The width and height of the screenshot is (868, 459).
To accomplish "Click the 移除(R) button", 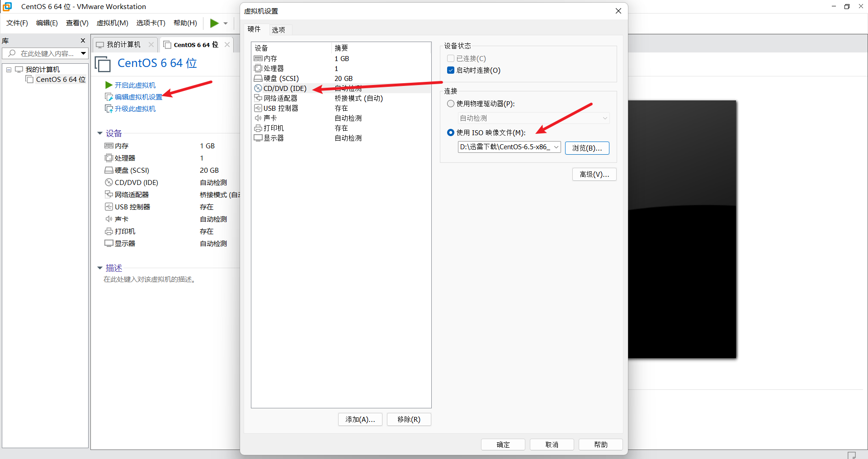I will click(x=409, y=419).
